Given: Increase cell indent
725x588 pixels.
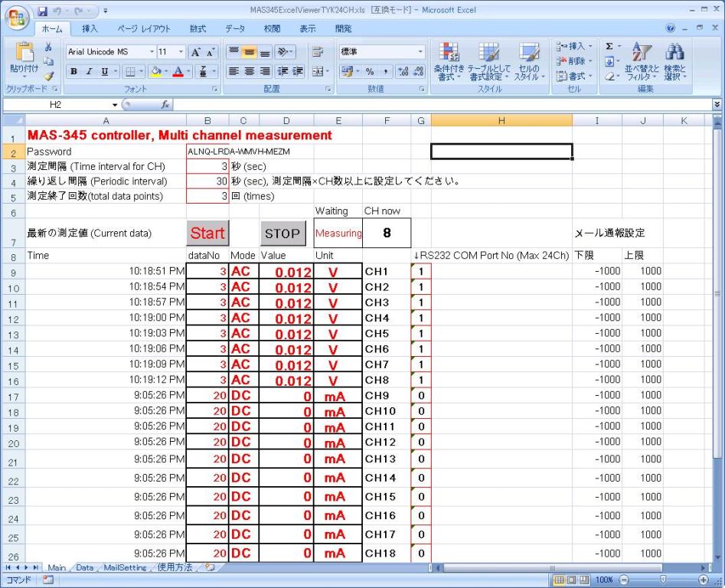Looking at the screenshot, I should [298, 71].
